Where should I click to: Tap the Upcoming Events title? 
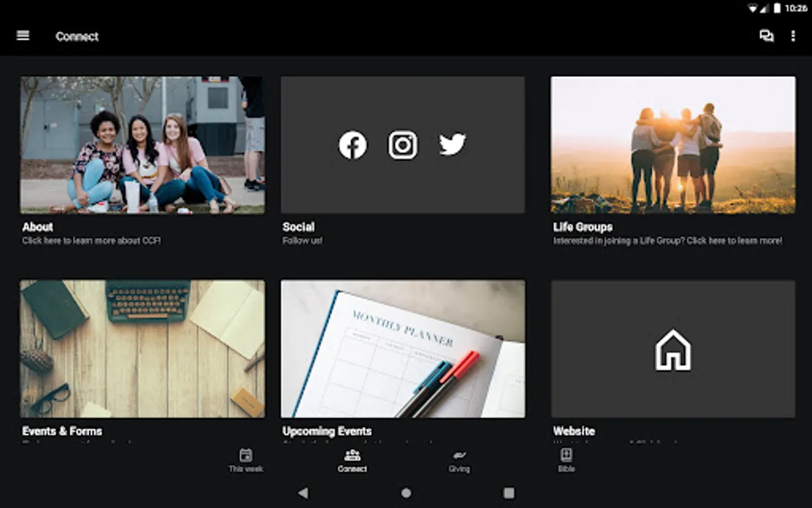click(x=327, y=431)
